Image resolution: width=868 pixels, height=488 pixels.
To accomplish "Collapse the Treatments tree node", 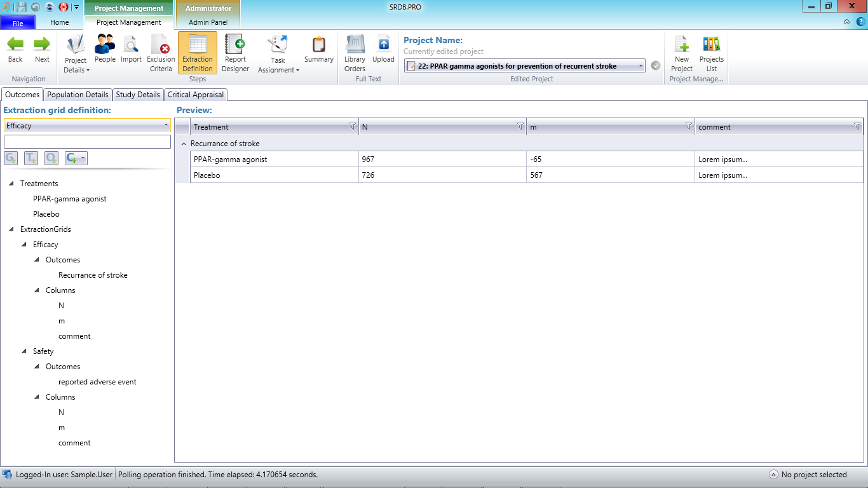I will [11, 184].
